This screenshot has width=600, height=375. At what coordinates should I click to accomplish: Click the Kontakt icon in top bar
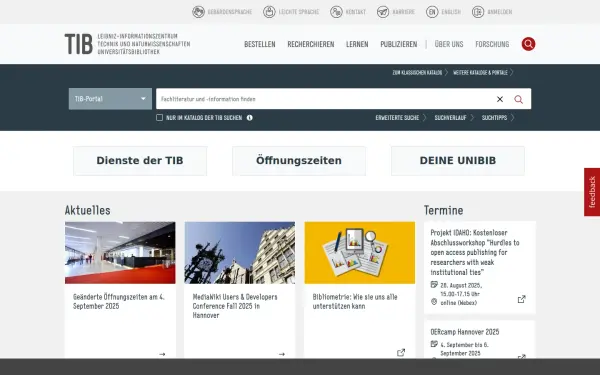point(336,12)
